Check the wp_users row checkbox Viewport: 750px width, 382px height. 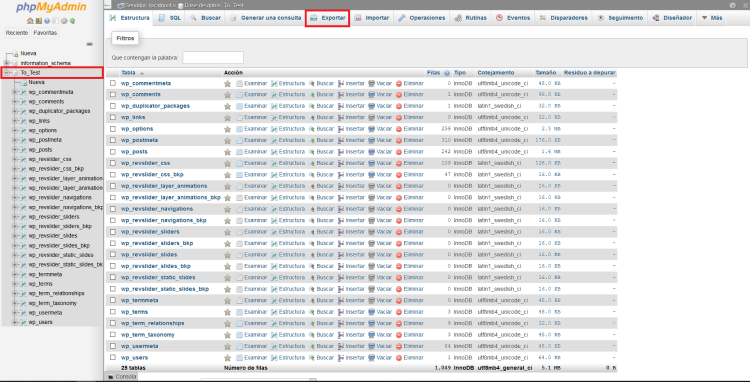pyautogui.click(x=113, y=358)
